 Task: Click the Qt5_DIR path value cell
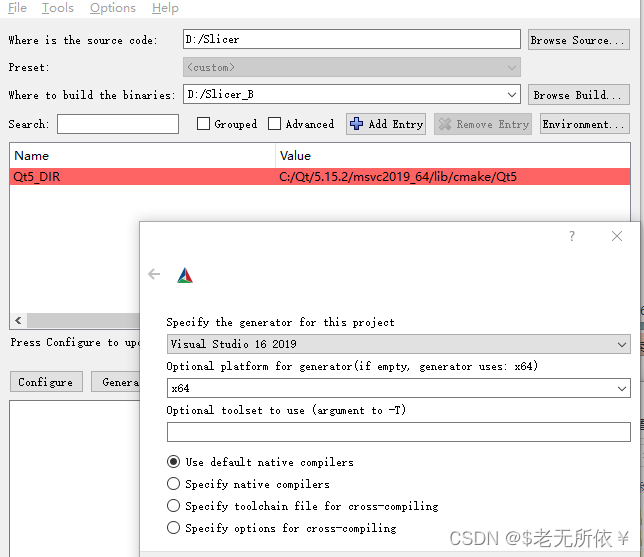(x=398, y=177)
